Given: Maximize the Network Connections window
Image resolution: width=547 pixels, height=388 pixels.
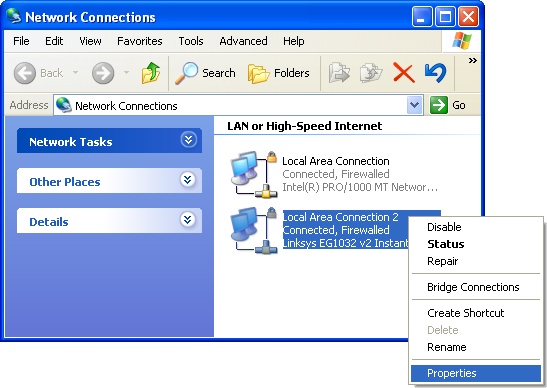Looking at the screenshot, I should 445,16.
